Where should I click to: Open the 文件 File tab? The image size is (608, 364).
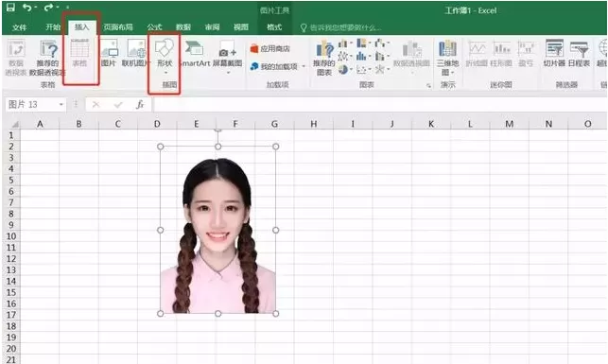point(20,27)
